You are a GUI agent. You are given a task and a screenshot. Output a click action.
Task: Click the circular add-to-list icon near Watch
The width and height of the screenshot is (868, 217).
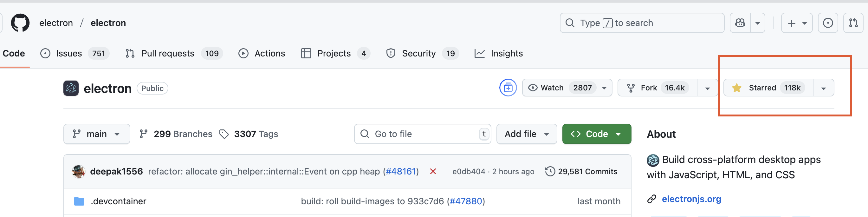click(x=508, y=88)
